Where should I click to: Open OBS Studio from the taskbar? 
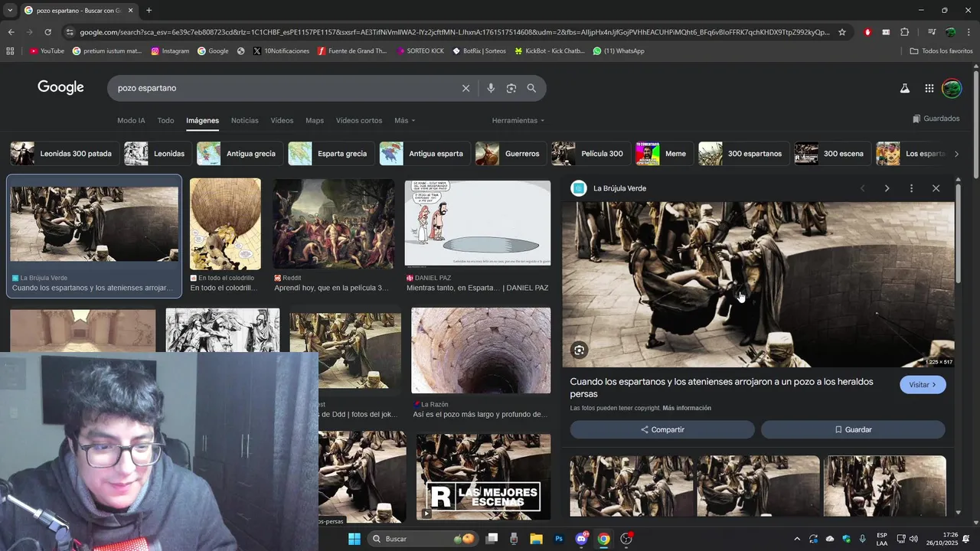tap(626, 539)
